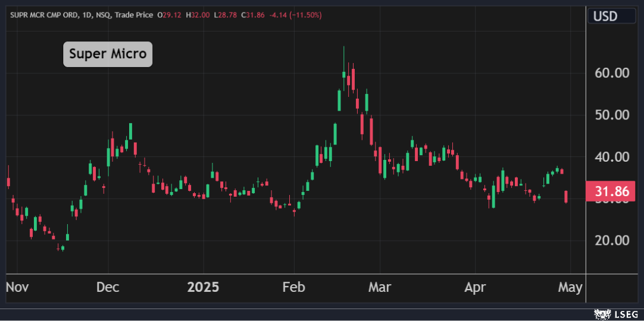Click the Super Micro label box
The height and width of the screenshot is (321, 644).
coord(108,54)
